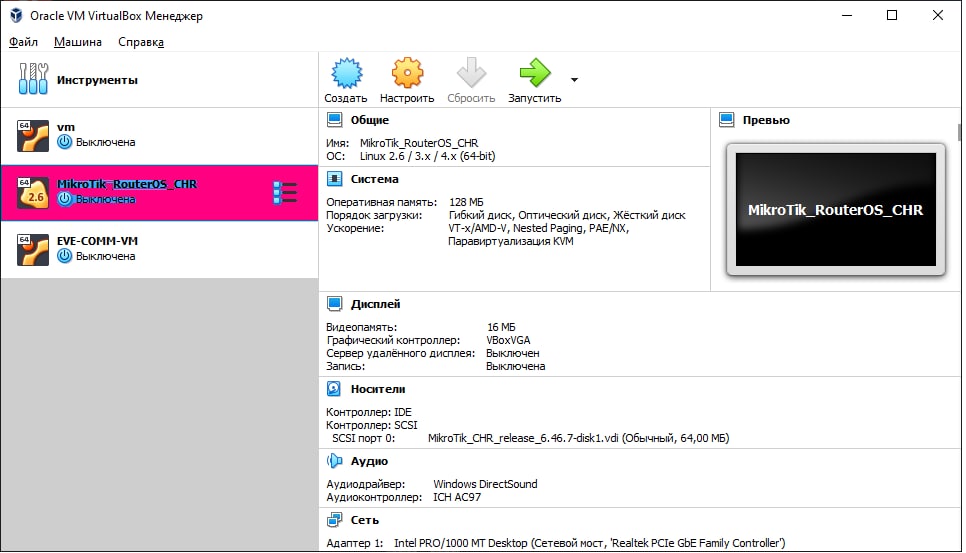
Task: Click the Создать (Create) toolbar icon
Action: (x=347, y=73)
